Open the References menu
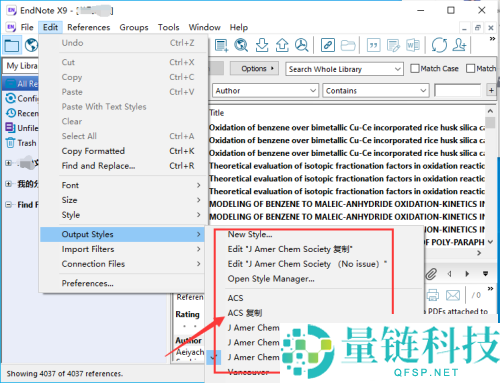This screenshot has height=383, width=500. [89, 27]
